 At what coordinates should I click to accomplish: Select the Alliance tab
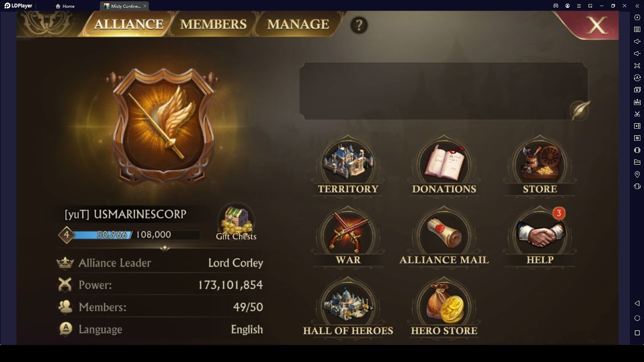click(129, 24)
